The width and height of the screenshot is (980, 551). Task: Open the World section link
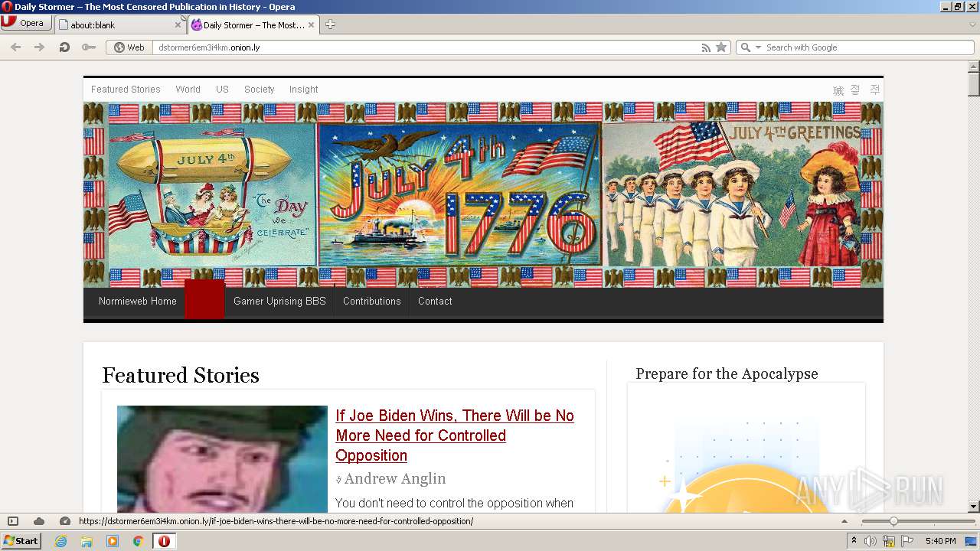click(x=188, y=90)
